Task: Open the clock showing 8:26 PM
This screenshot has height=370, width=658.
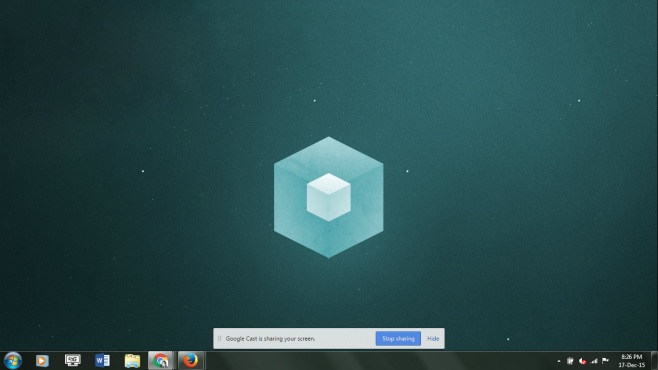Action: pos(632,361)
